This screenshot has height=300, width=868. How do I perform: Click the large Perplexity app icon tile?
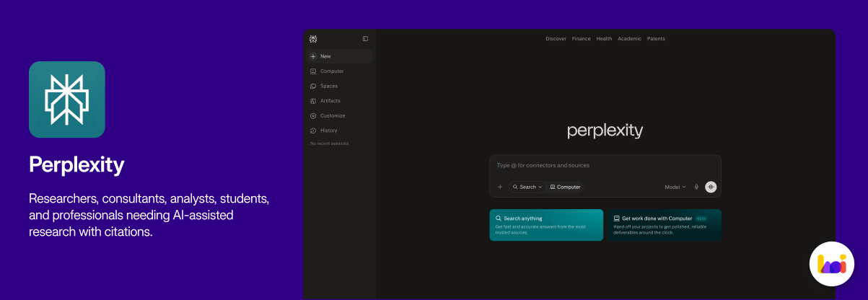coord(67,100)
